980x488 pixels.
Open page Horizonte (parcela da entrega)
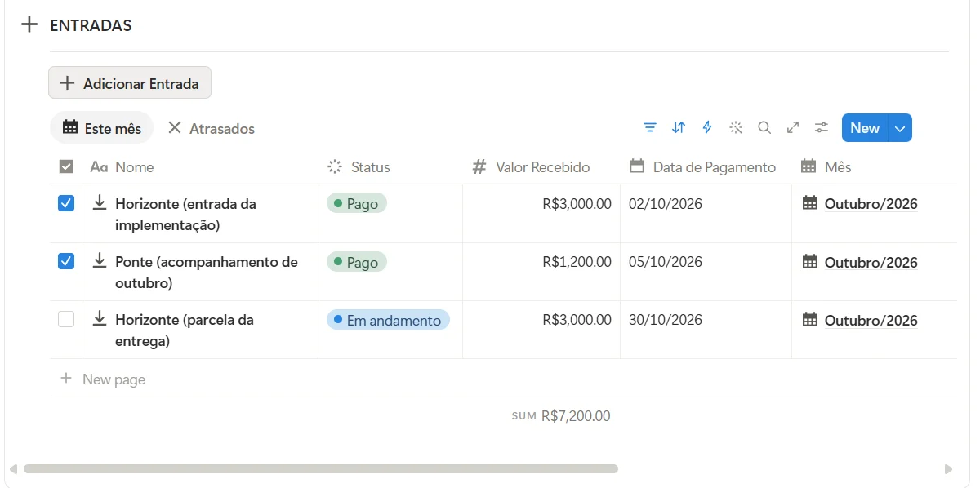pos(185,330)
